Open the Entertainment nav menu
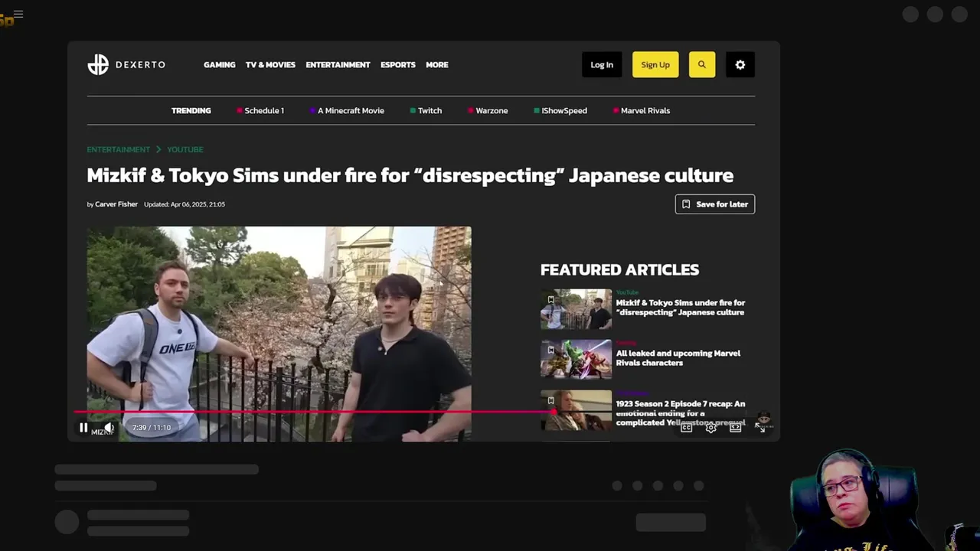 (x=338, y=65)
